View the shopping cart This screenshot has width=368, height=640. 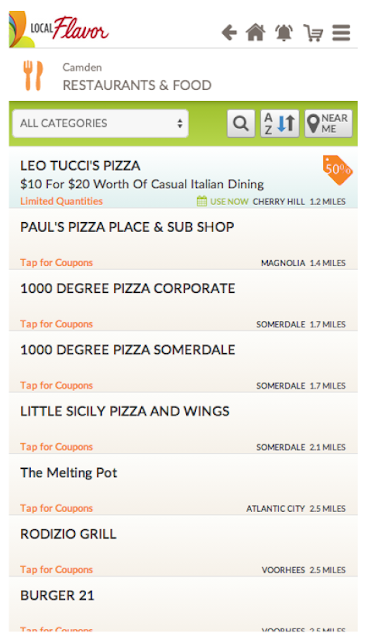(313, 33)
